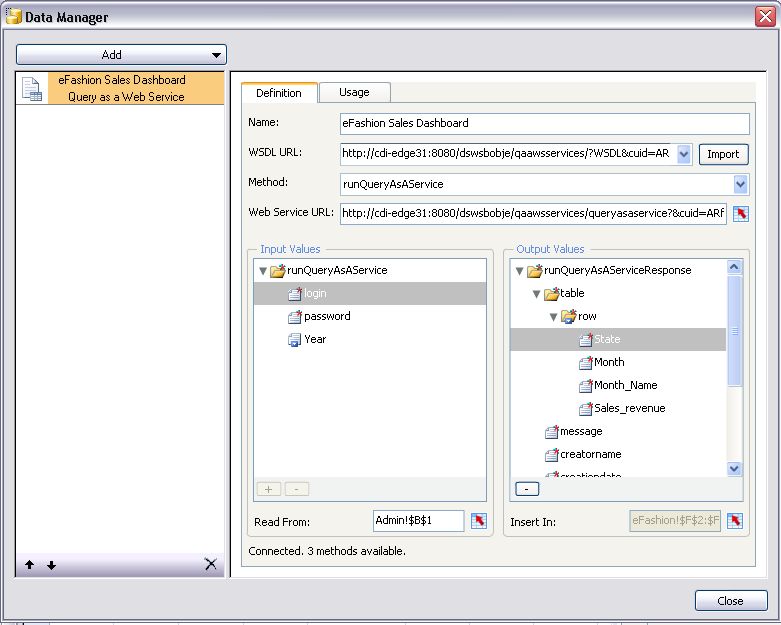Switch to the Usage tab
Image resolution: width=781 pixels, height=625 pixels.
pos(354,92)
